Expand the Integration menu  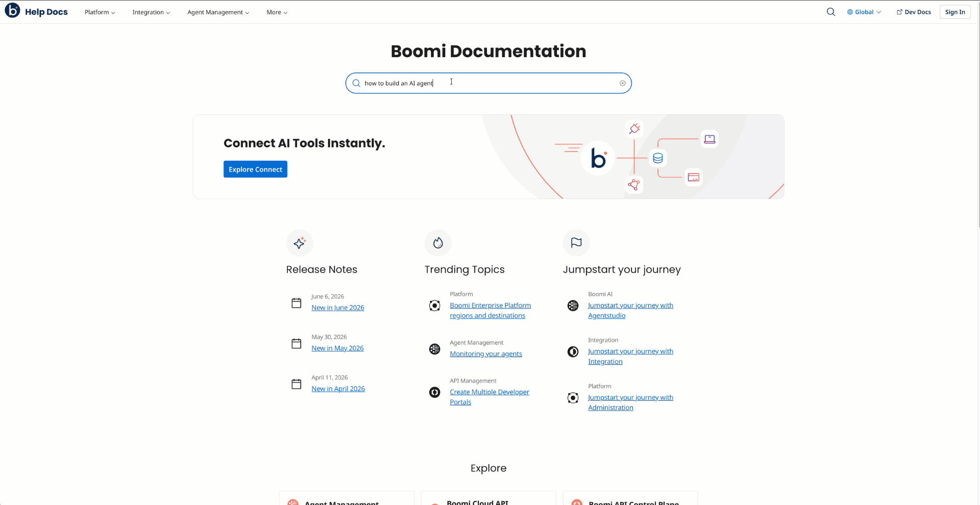click(151, 12)
